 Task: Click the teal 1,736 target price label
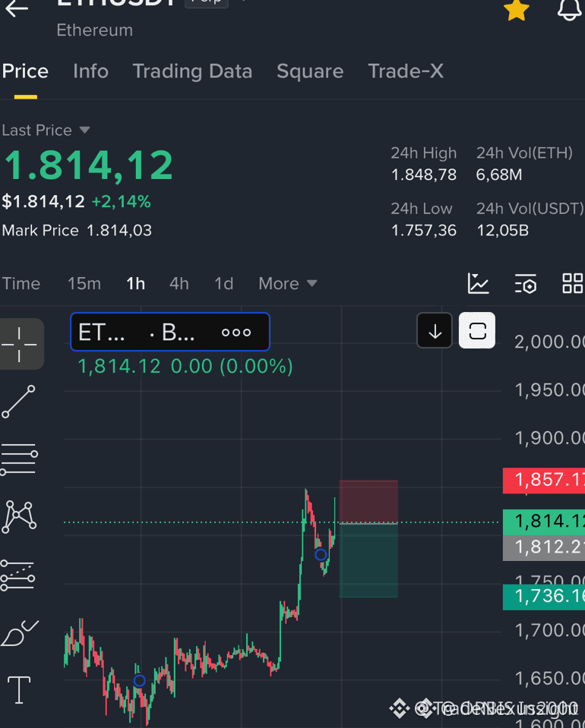544,597
